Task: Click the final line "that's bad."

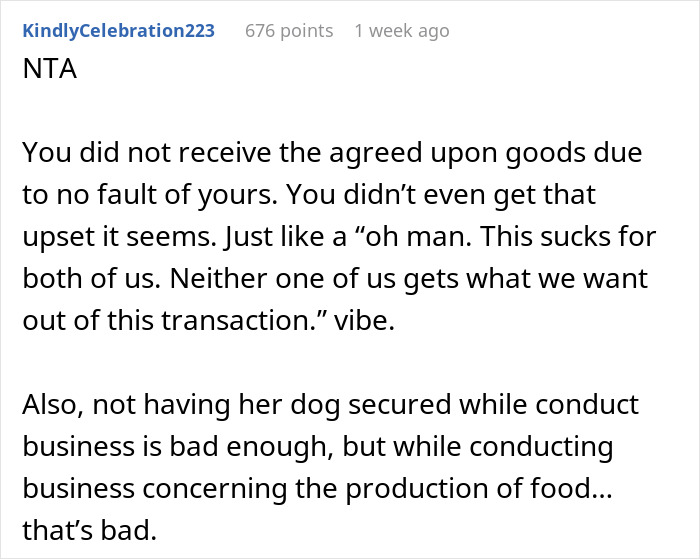Action: point(89,530)
